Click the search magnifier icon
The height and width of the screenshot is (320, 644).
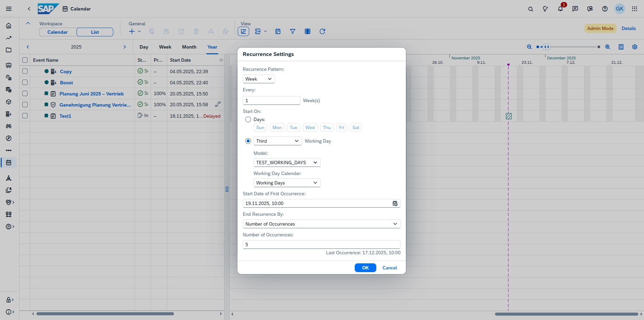coord(530,9)
